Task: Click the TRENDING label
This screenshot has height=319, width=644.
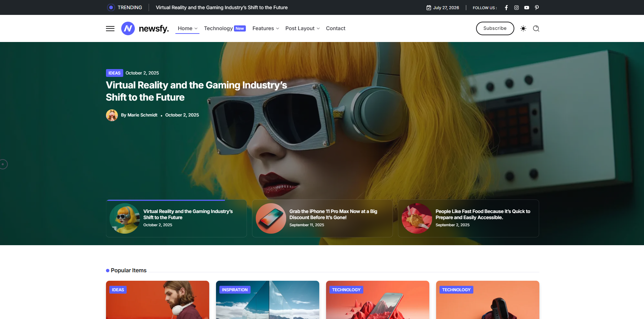Action: click(130, 7)
